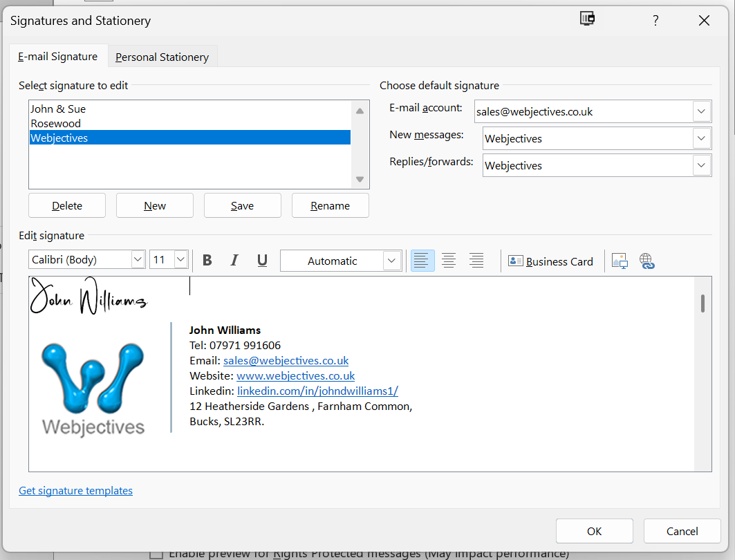Open the E-mail account dropdown
Viewport: 735px width, 560px height.
point(701,111)
